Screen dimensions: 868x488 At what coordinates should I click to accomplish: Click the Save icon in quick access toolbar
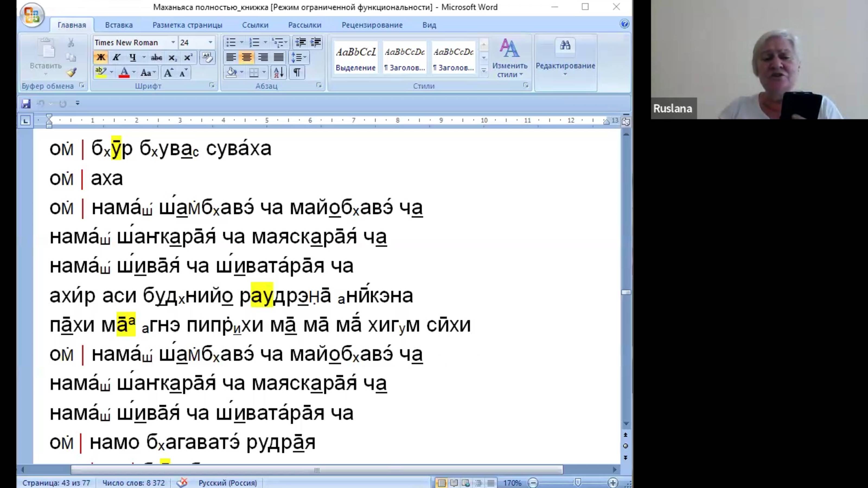pyautogui.click(x=26, y=103)
